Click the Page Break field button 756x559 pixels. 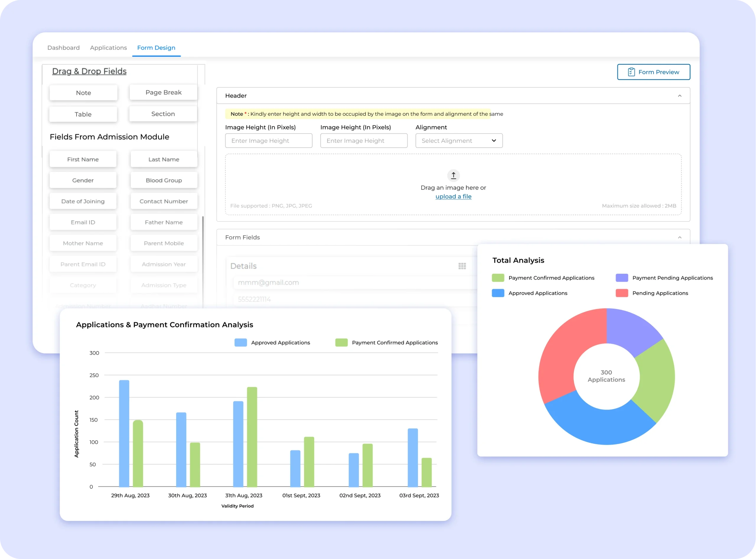pos(163,92)
